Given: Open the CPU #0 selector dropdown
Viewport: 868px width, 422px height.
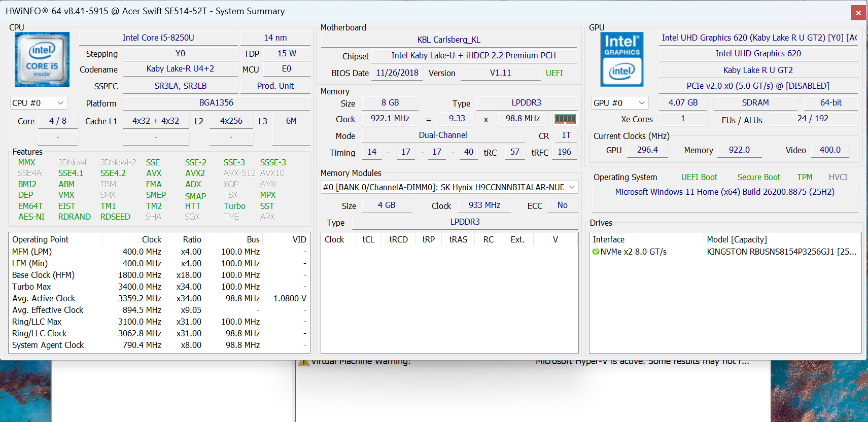Looking at the screenshot, I should [x=39, y=103].
